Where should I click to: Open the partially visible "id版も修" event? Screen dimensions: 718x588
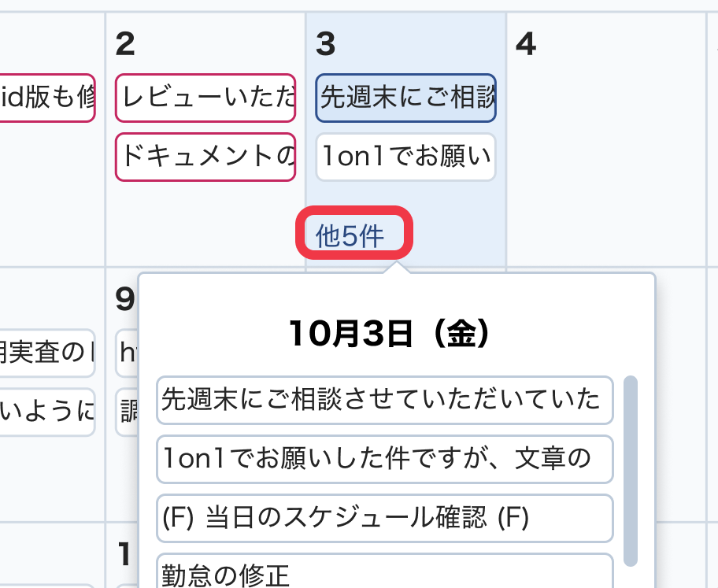click(47, 98)
